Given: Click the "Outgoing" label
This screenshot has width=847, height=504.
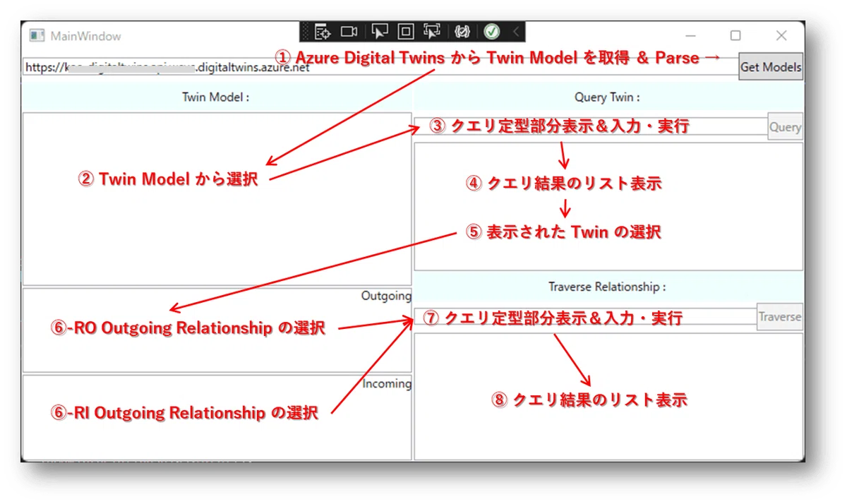Looking at the screenshot, I should tap(386, 296).
